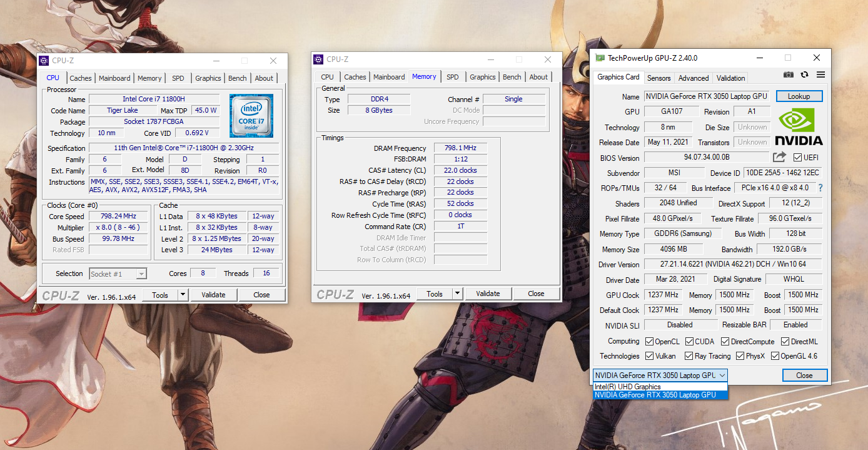Switch to Caches tab in CPU window
This screenshot has width=868, height=450.
pos(81,78)
